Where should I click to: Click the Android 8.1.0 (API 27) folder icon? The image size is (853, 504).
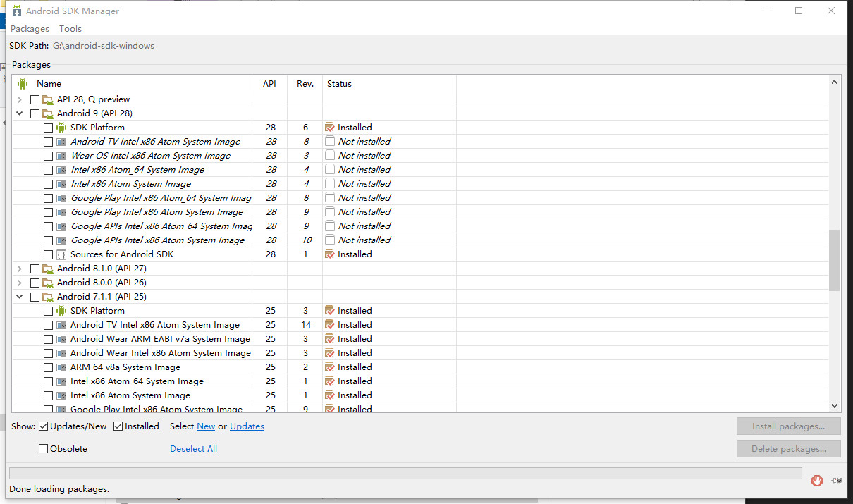(48, 269)
